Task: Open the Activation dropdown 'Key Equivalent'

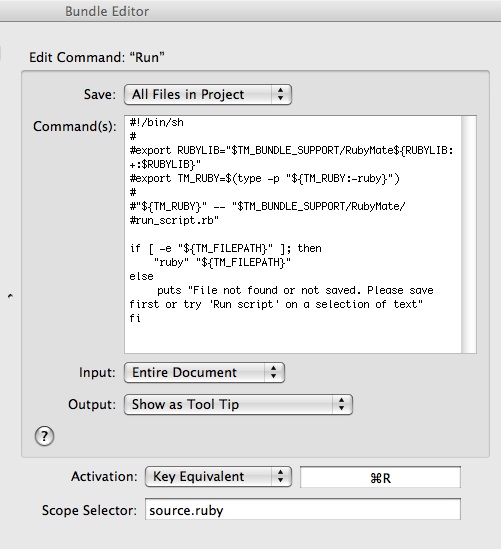Action: tap(218, 477)
